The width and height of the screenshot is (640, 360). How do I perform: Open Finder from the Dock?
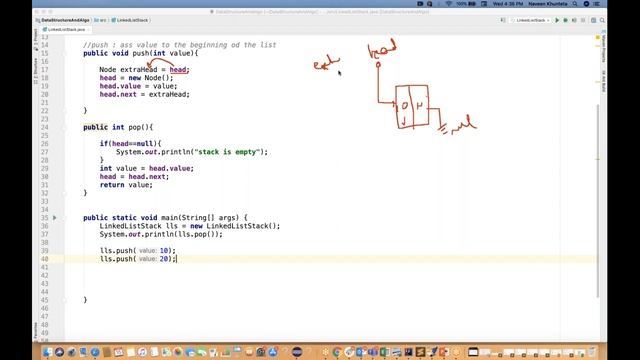[x=47, y=352]
